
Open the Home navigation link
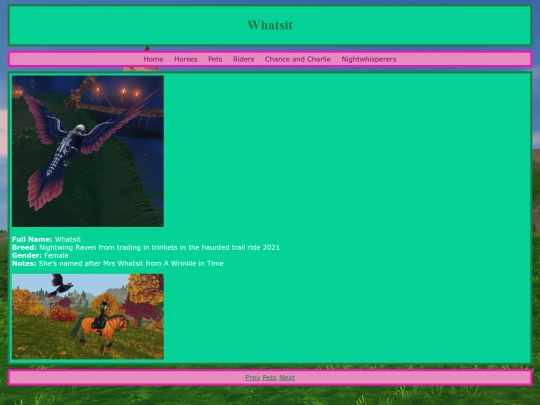153,59
